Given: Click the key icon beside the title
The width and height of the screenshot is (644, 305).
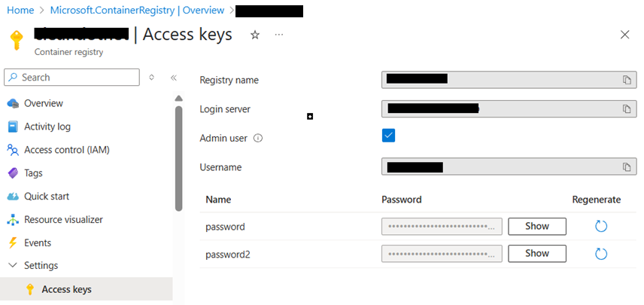Looking at the screenshot, I should pyautogui.click(x=16, y=40).
